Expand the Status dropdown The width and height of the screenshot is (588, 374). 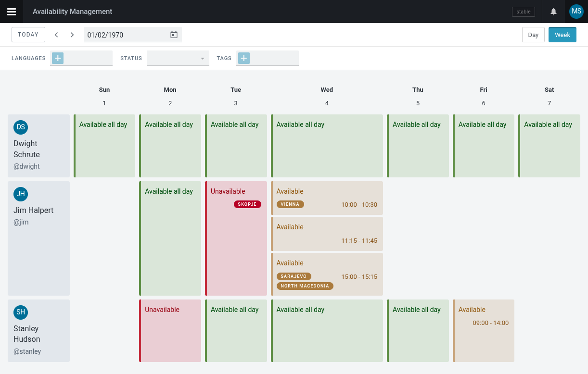coord(178,58)
